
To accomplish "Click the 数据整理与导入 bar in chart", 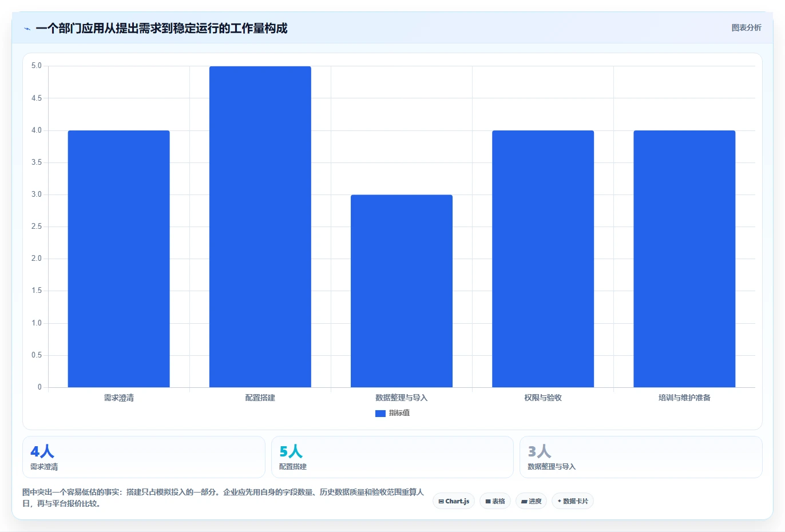I will [402, 291].
